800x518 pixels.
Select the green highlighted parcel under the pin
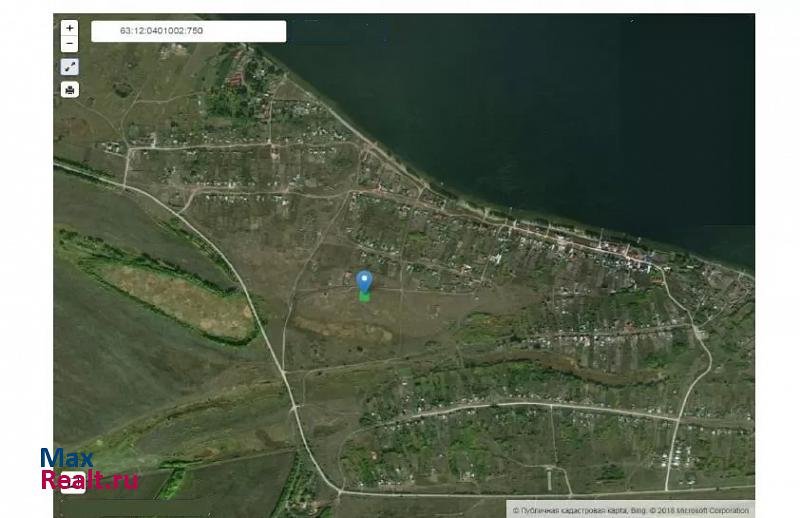[x=364, y=296]
